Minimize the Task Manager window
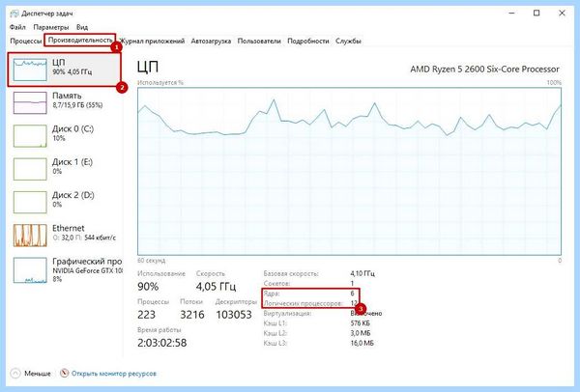 pos(512,14)
